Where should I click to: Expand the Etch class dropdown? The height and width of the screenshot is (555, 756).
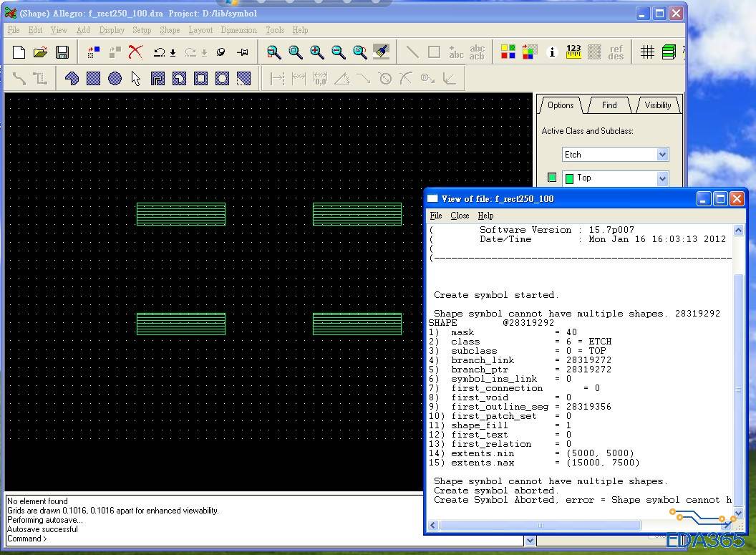click(x=662, y=155)
